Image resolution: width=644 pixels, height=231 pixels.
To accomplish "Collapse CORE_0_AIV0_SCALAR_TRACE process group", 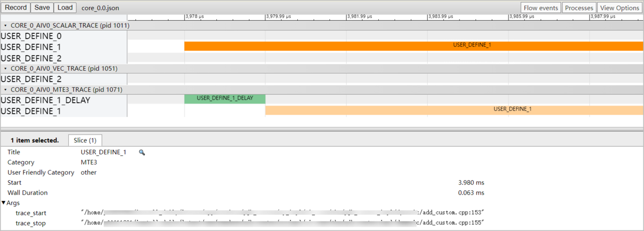I will click(x=6, y=26).
